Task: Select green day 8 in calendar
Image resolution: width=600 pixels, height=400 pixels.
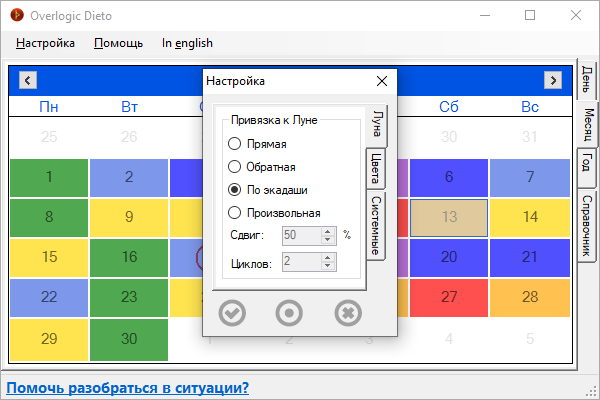Action: (49, 217)
